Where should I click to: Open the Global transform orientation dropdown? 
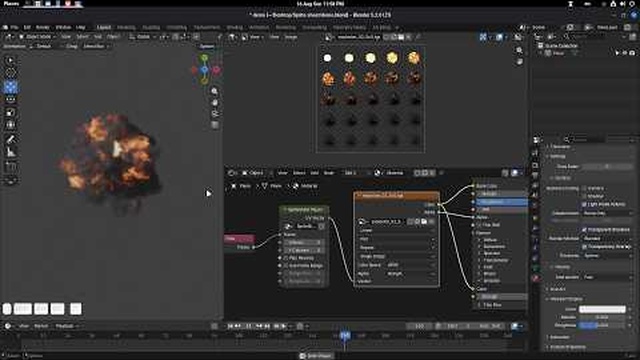(143, 37)
